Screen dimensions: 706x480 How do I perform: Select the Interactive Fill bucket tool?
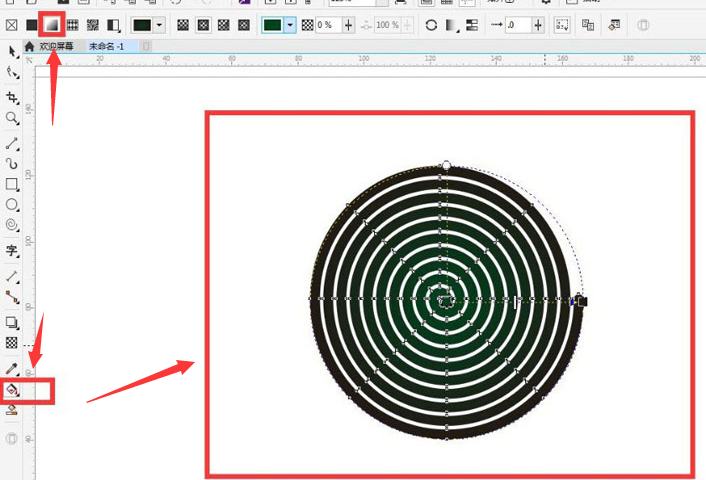pos(12,389)
